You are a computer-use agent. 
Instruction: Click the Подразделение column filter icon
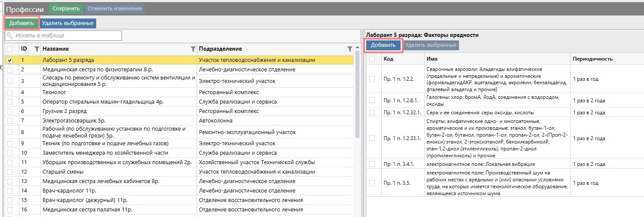(x=349, y=49)
